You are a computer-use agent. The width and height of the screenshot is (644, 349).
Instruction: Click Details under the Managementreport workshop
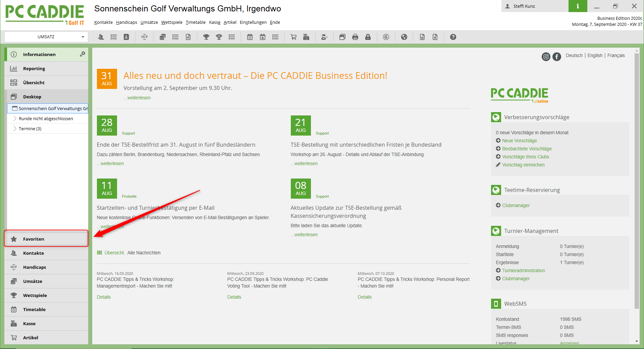(x=104, y=297)
